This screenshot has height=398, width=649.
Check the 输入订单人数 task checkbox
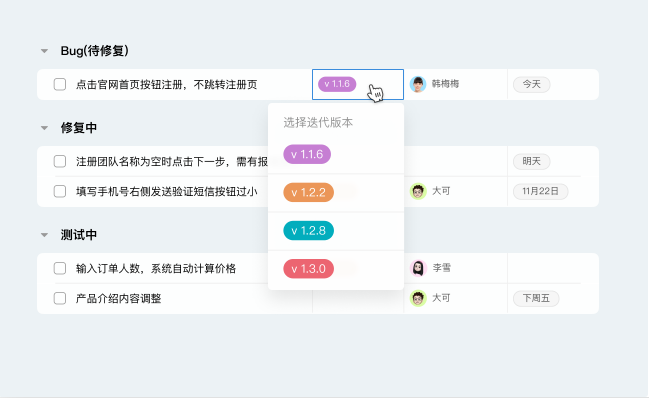pos(60,269)
